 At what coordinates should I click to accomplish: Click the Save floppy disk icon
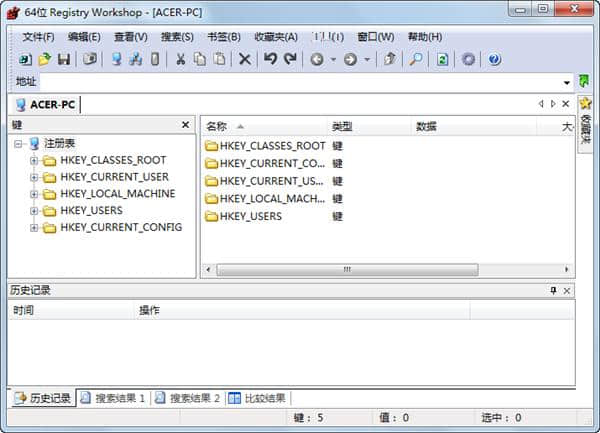[x=64, y=60]
